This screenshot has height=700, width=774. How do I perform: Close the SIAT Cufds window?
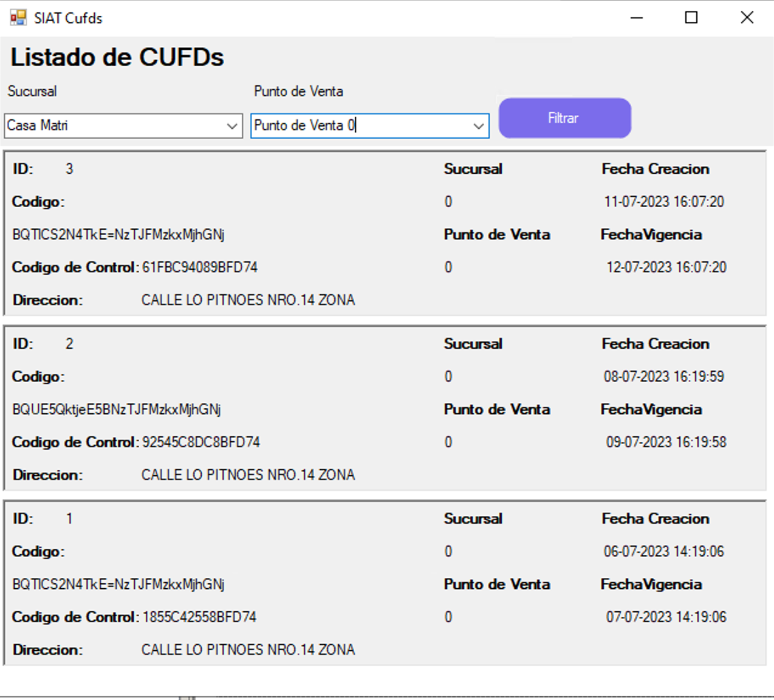click(x=747, y=18)
